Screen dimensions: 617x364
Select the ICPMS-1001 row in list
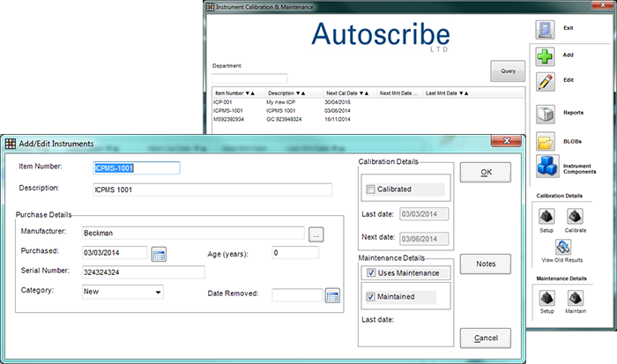(x=368, y=111)
